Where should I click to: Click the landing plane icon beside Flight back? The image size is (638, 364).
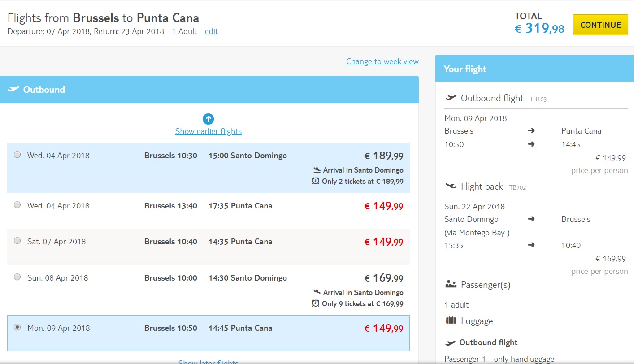[x=451, y=186]
